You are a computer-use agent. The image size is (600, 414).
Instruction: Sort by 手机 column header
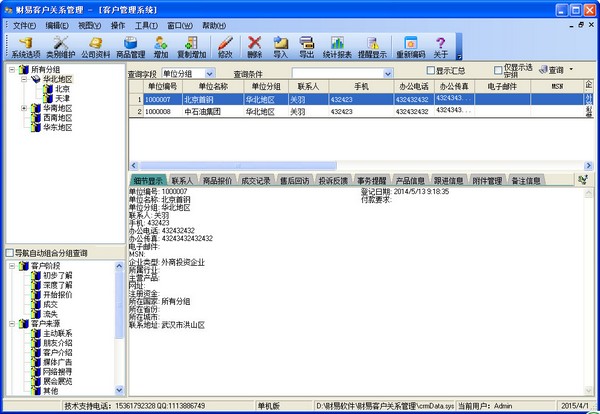361,86
